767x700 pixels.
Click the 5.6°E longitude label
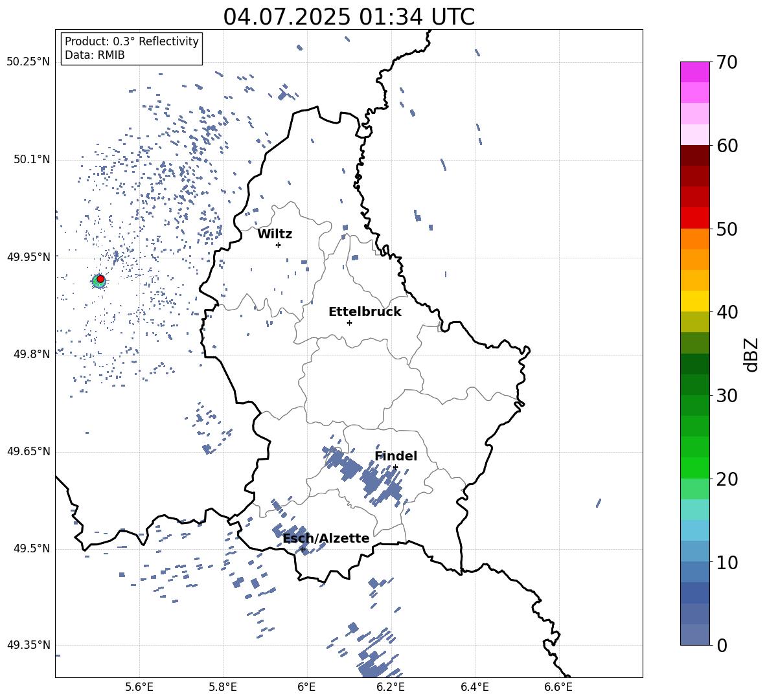pyautogui.click(x=139, y=687)
